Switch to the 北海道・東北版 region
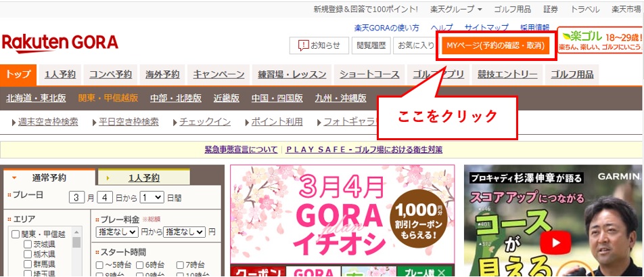 pyautogui.click(x=36, y=98)
